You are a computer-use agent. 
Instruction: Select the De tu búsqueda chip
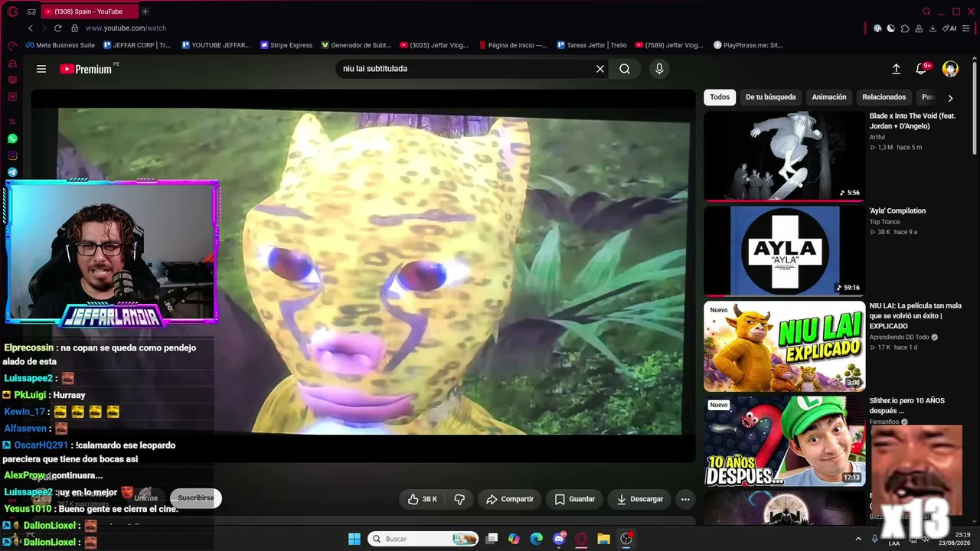[771, 97]
